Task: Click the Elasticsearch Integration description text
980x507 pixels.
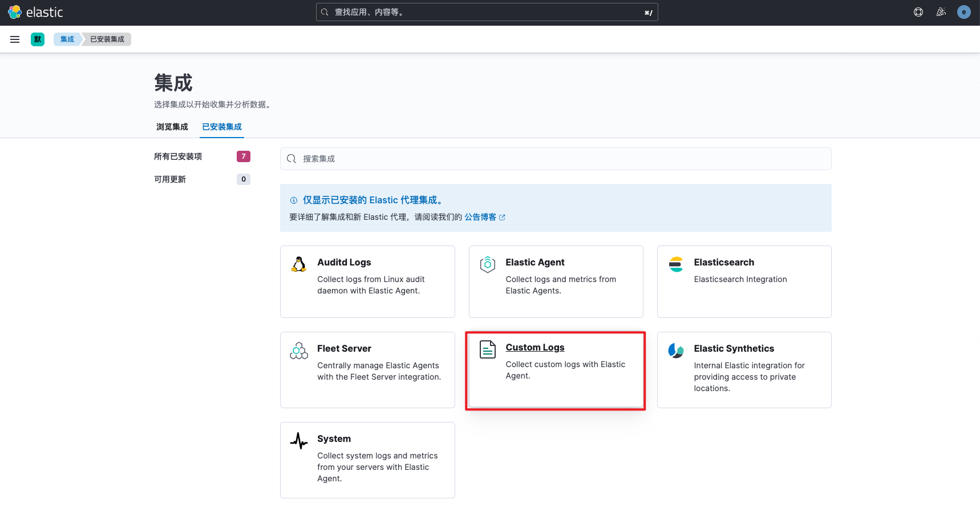Action: point(740,279)
